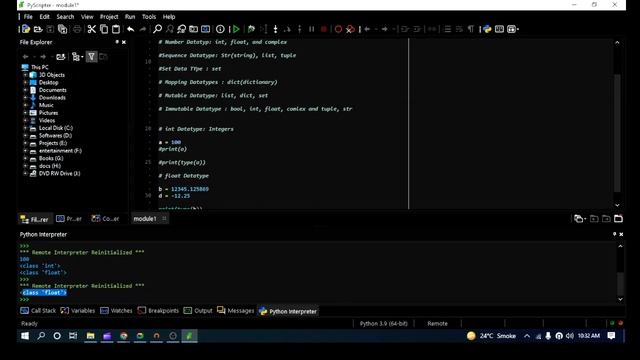Expand the Projects (E:) drive node
Image resolution: width=640 pixels, height=360 pixels.
point(25,143)
